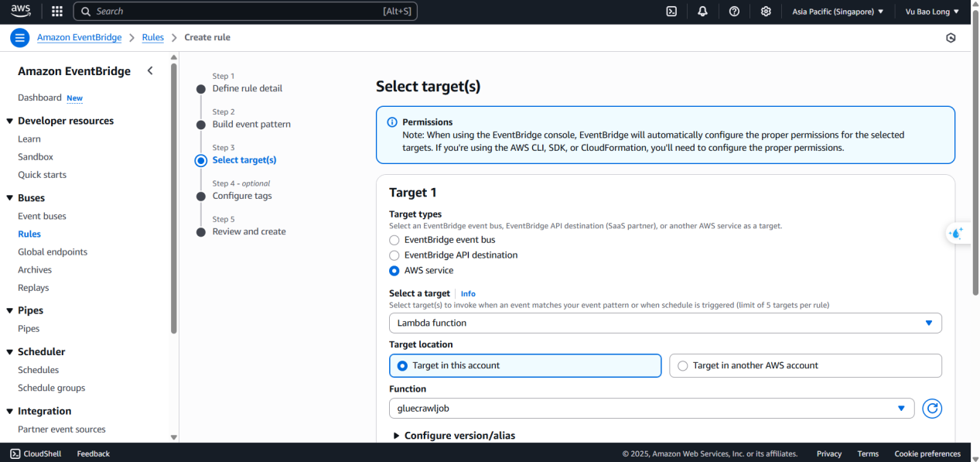980x462 pixels.
Task: Select EventBridge event bus target type
Action: (x=394, y=240)
